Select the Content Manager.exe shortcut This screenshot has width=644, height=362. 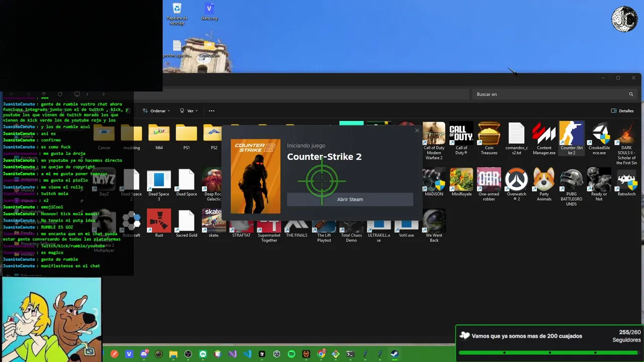coord(544,139)
